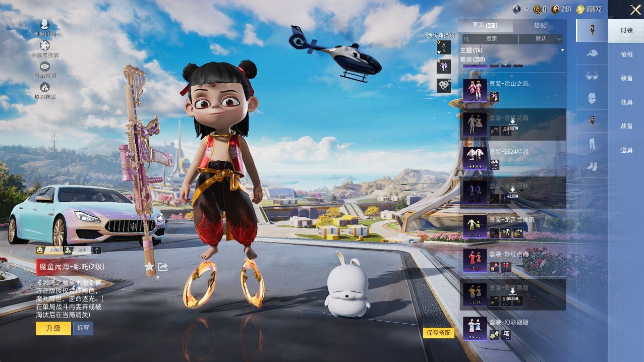Screen dimensions: 644x362
Task: Click the 保存搭配 save outfit button
Action: tap(438, 333)
